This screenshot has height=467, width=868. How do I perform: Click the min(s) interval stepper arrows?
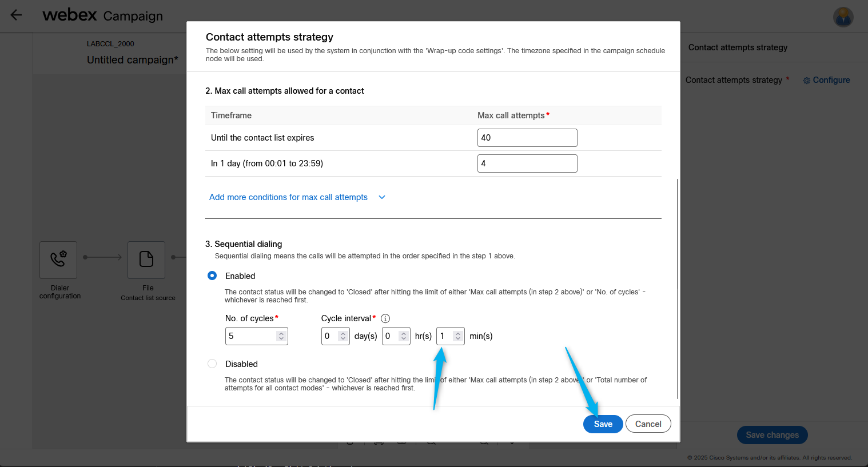457,336
